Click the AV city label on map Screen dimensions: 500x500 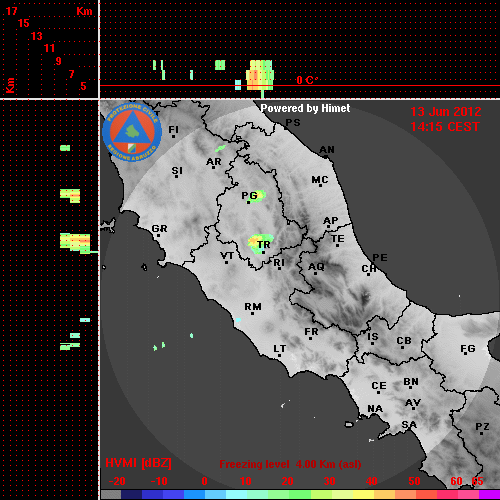[x=413, y=403]
